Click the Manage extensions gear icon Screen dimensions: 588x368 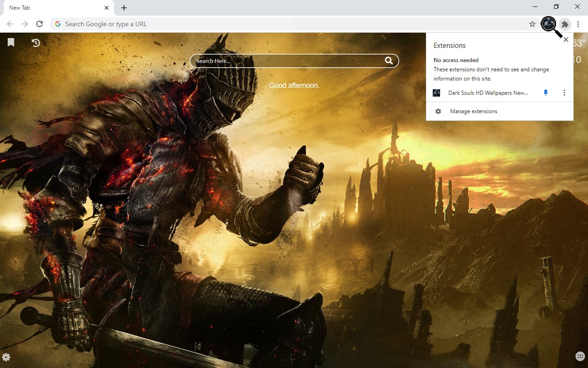[x=438, y=111]
